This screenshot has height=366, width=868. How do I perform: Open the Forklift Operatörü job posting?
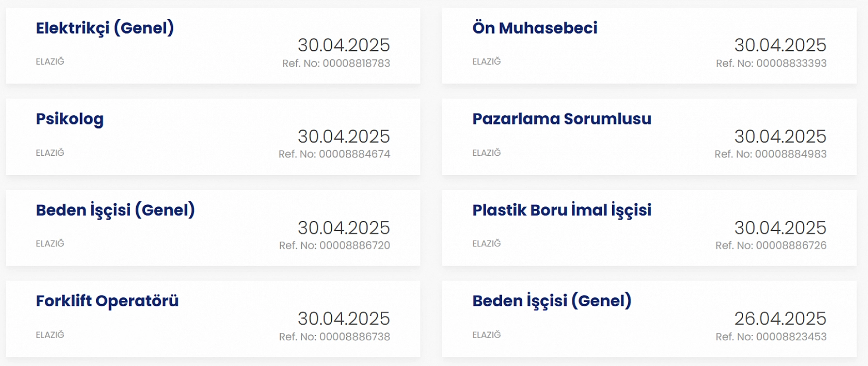[107, 301]
